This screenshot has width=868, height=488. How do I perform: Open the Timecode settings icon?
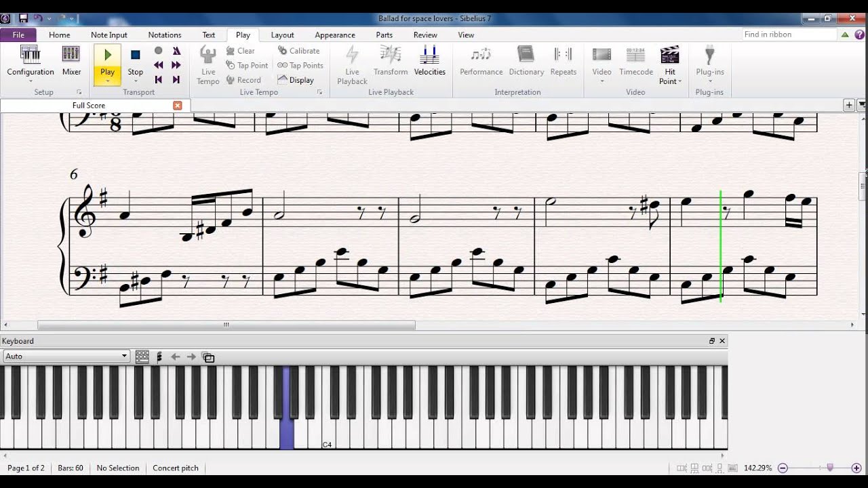(635, 54)
